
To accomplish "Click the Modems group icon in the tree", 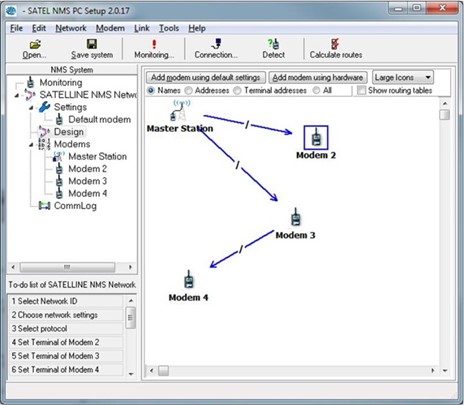I will point(44,144).
